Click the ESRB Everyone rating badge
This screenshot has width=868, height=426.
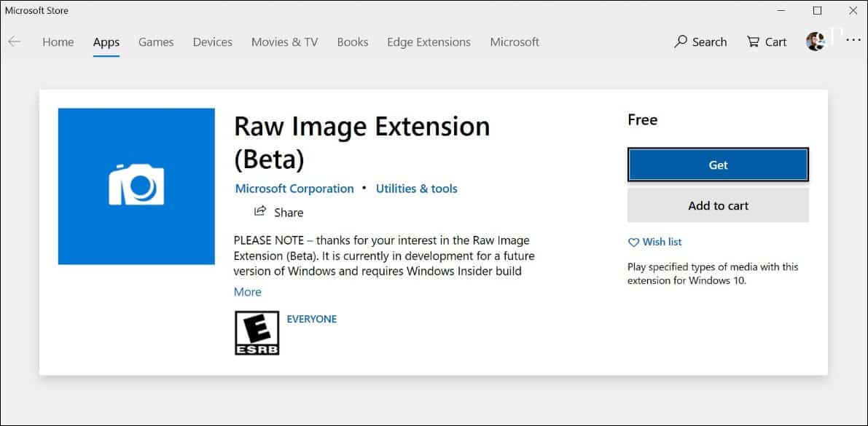pos(257,333)
